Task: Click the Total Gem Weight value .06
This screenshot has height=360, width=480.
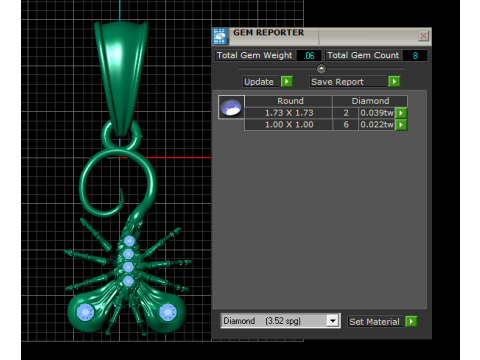Action: (309, 56)
